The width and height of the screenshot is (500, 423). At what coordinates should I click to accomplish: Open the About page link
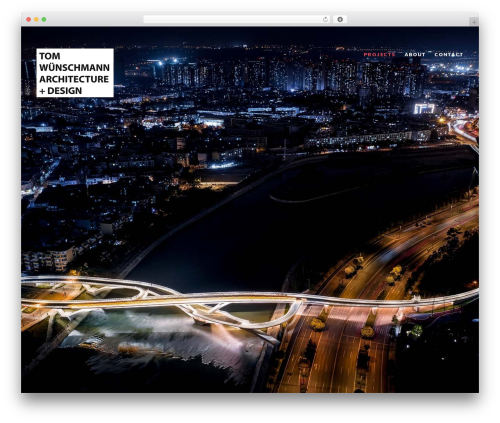point(415,54)
